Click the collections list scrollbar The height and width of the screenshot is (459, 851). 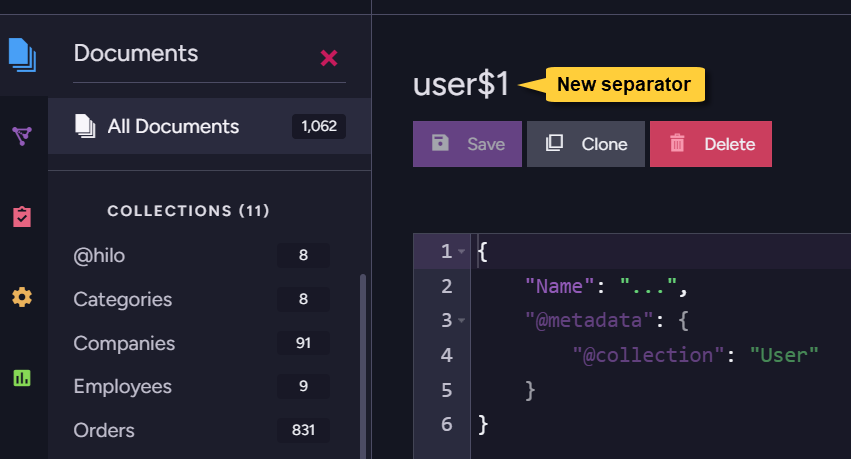coord(363,366)
